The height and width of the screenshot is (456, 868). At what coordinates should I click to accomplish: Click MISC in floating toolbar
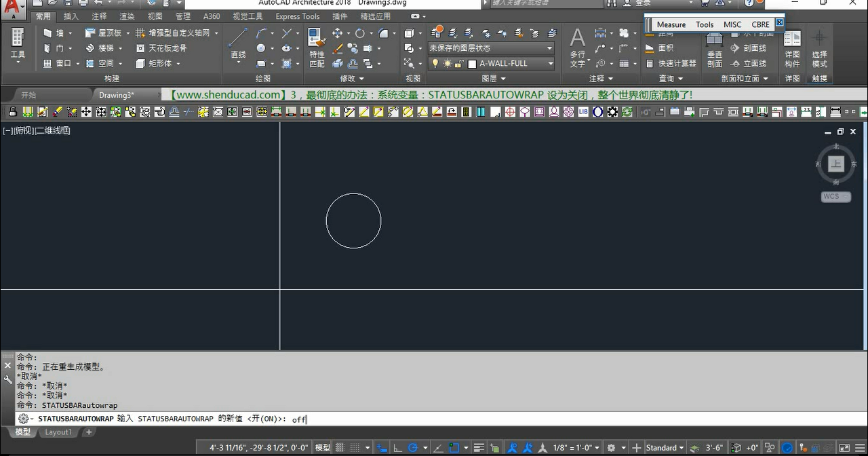pos(732,24)
